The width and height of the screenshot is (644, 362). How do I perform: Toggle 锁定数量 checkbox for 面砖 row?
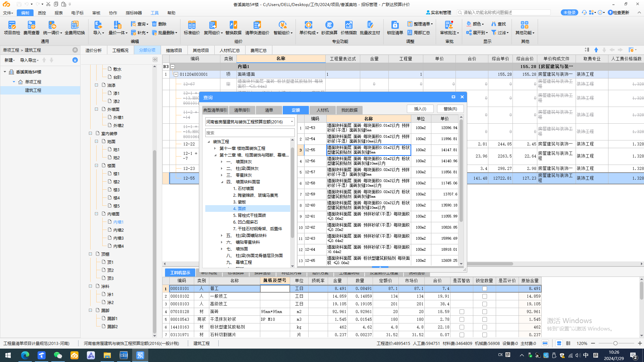[x=484, y=312]
